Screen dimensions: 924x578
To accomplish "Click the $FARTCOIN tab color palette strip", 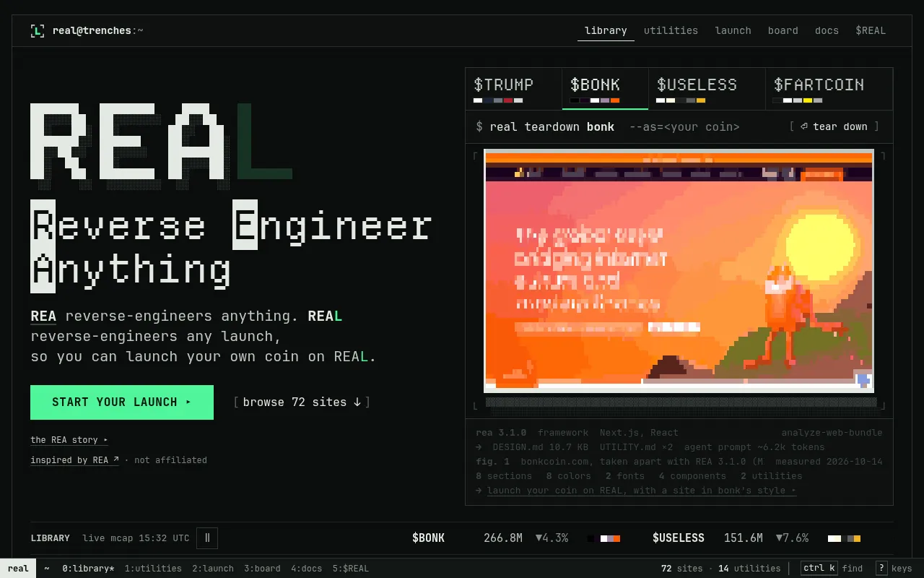I will [x=797, y=100].
